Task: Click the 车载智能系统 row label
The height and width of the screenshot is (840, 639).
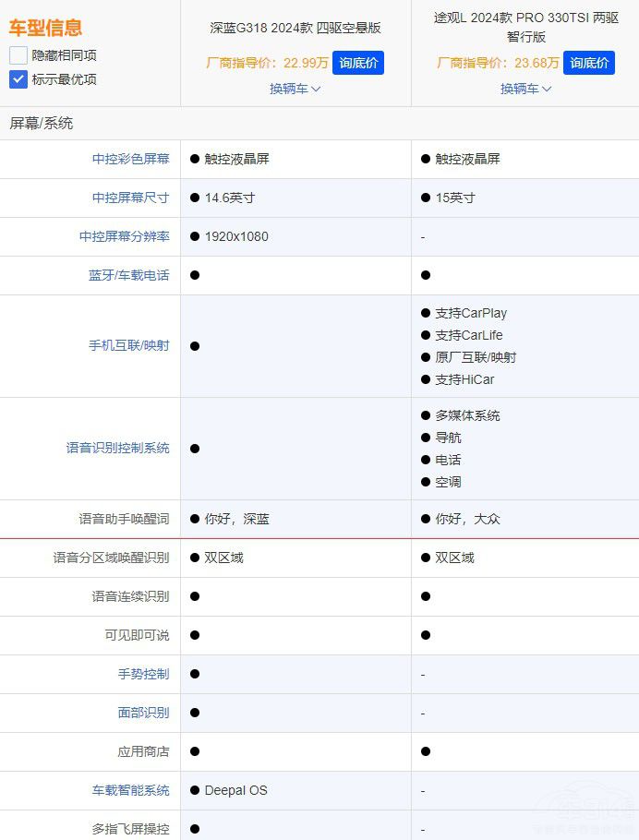Action: tap(130, 790)
